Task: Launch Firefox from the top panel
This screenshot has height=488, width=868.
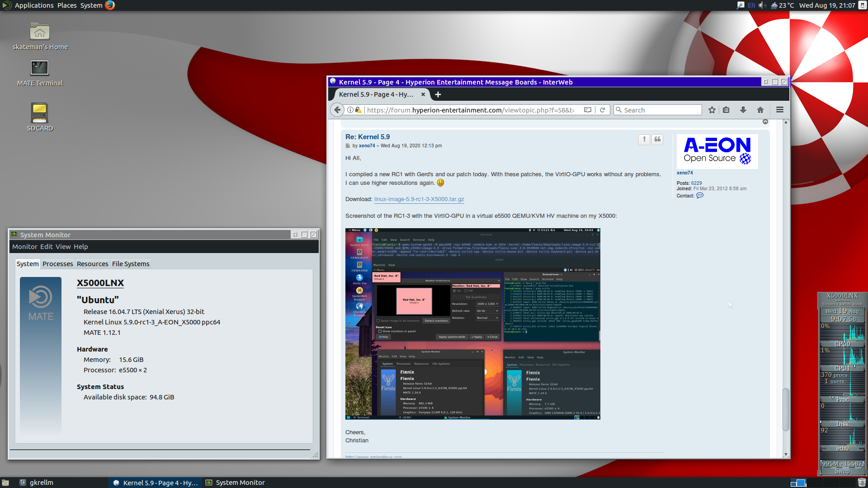Action: click(110, 5)
